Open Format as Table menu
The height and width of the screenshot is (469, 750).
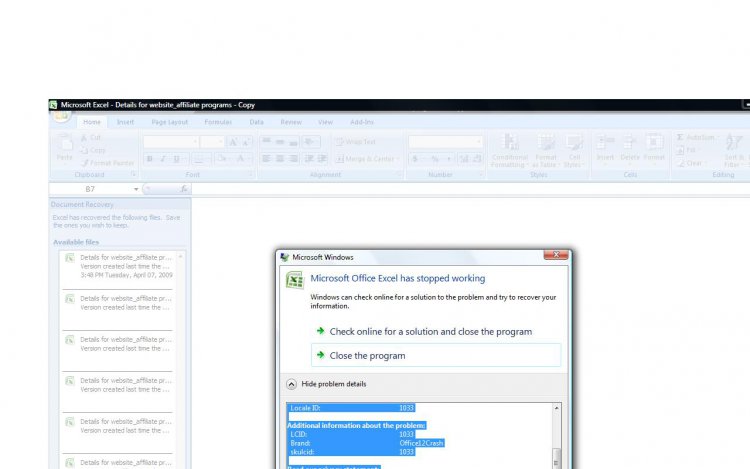pyautogui.click(x=546, y=151)
